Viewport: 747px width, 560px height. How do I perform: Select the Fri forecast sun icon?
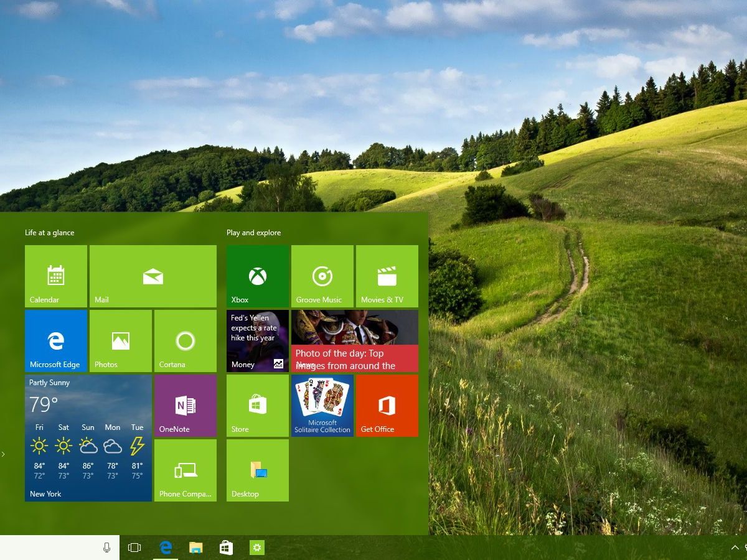point(39,446)
